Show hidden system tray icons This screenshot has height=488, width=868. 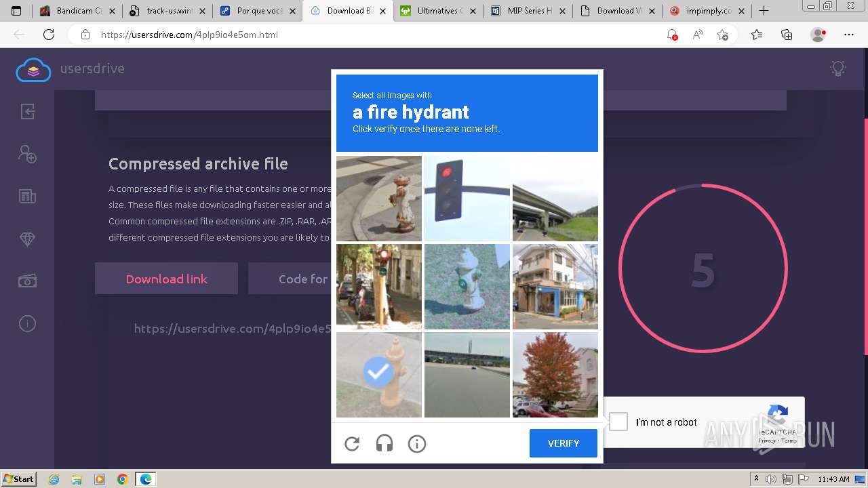pos(756,479)
